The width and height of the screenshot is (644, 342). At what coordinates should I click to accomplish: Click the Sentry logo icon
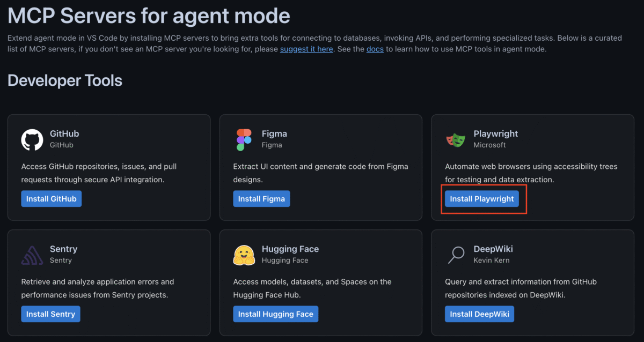click(32, 255)
